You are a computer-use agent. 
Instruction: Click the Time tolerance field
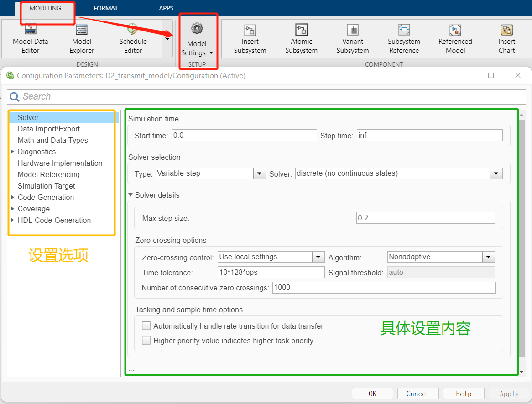point(271,272)
